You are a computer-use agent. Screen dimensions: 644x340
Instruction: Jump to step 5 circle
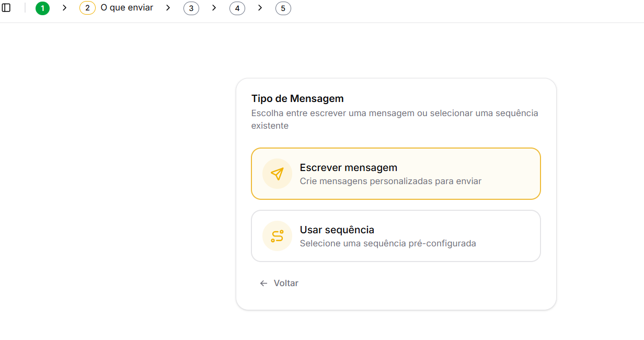(x=283, y=8)
